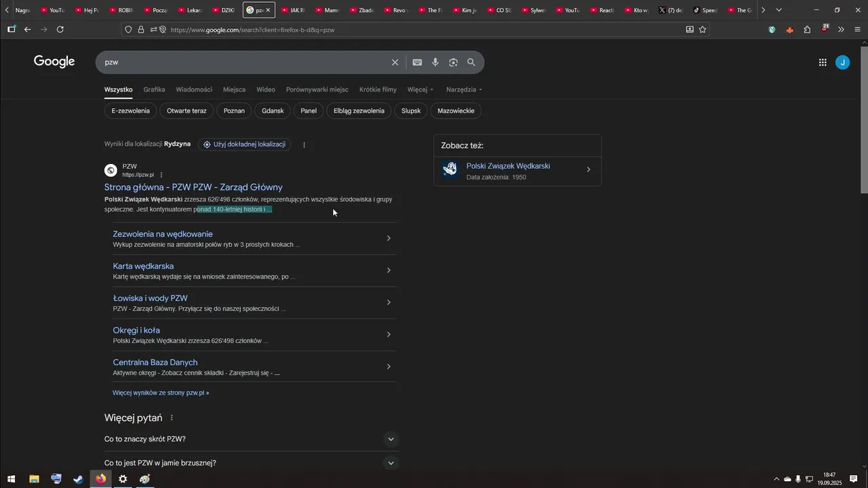The height and width of the screenshot is (488, 868).
Task: Open more options for PZW result
Action: coord(161,175)
